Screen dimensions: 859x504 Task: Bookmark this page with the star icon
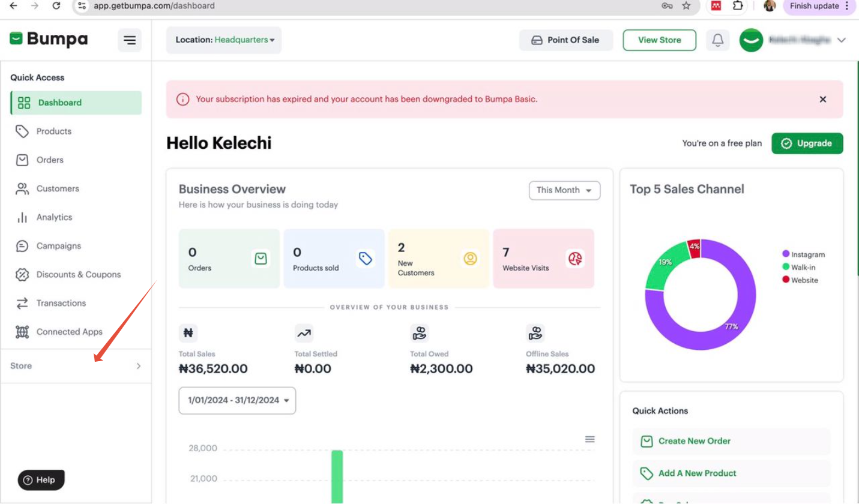click(x=686, y=6)
